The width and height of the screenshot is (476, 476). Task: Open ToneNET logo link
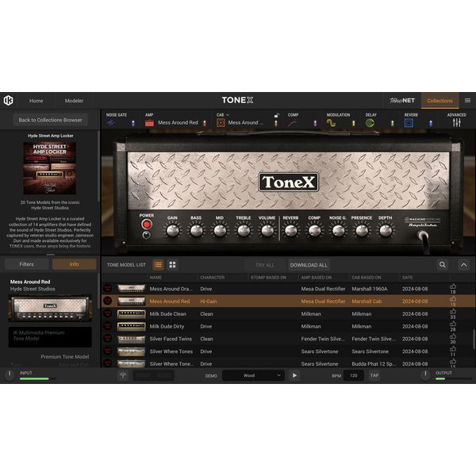pos(402,101)
